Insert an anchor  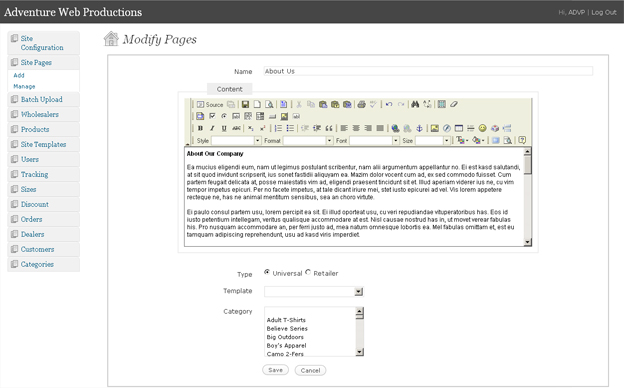419,128
